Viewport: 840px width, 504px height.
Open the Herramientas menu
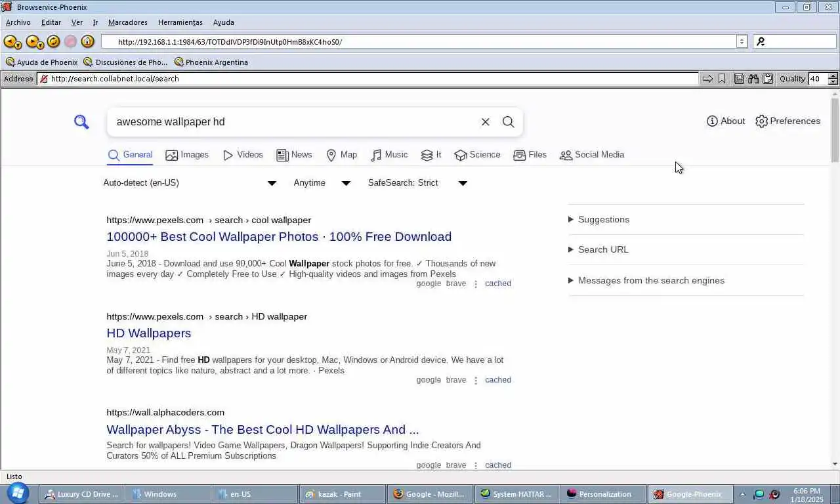pyautogui.click(x=180, y=22)
